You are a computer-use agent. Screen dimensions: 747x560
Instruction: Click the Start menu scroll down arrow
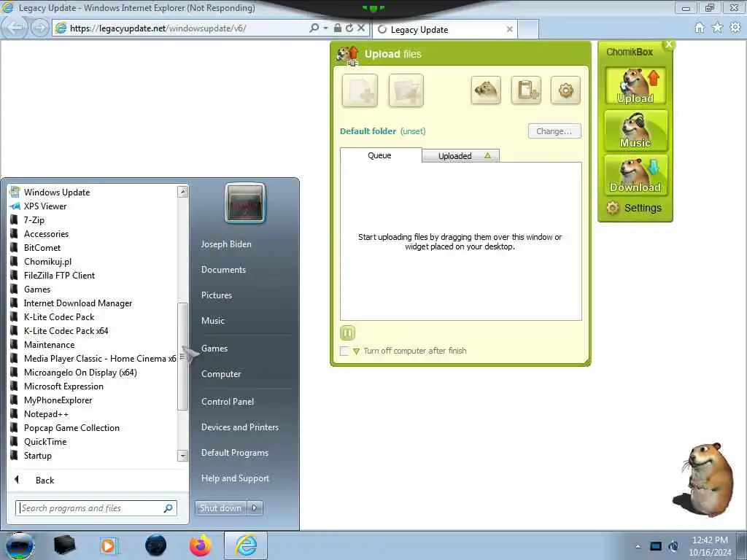pos(183,456)
